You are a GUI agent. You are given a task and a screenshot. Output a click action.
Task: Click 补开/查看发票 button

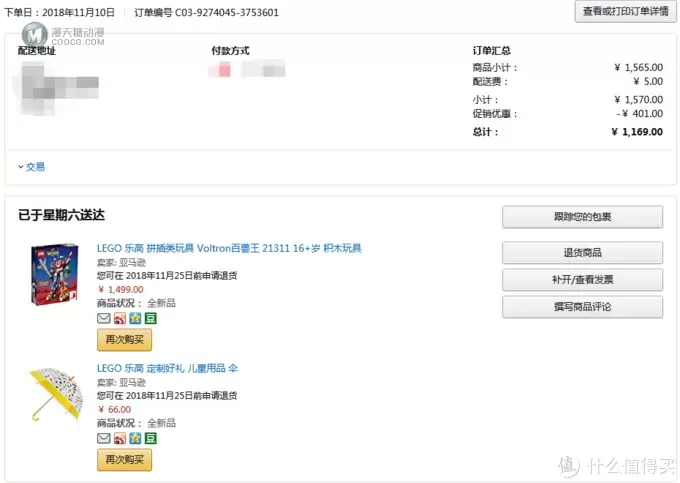(582, 280)
